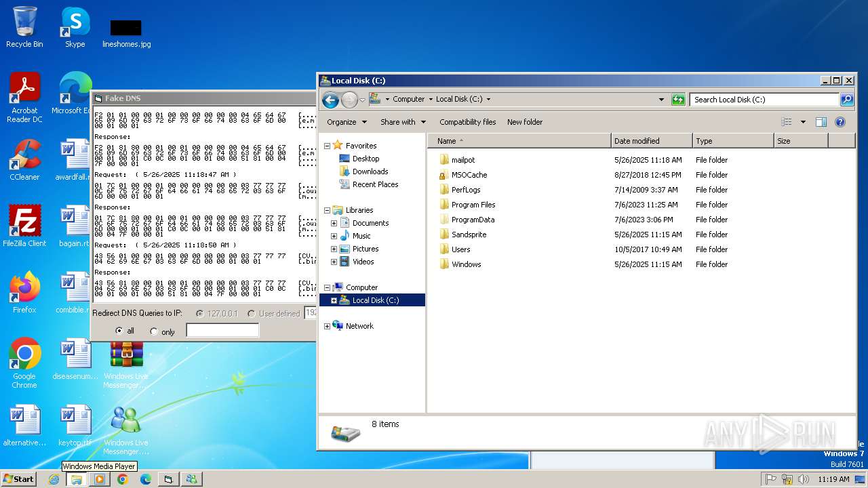Viewport: 868px width, 488px height.
Task: Open the Organize dropdown menu
Action: pos(347,122)
